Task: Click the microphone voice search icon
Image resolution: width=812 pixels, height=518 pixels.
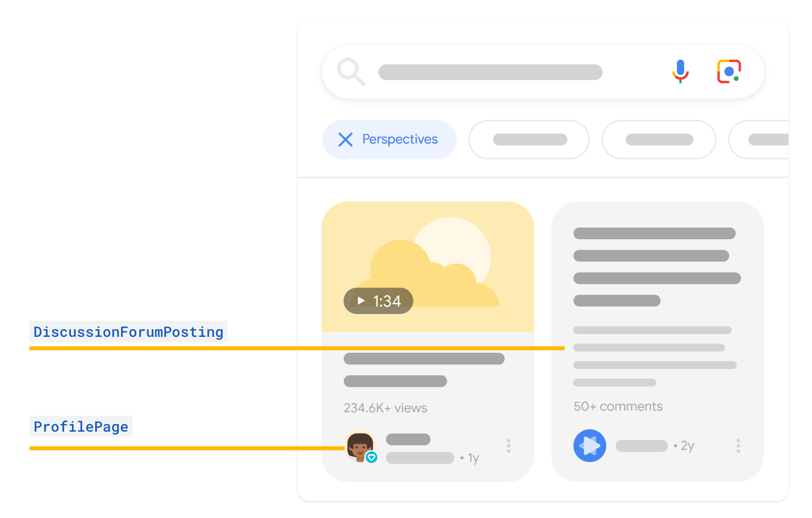Action: click(x=680, y=72)
